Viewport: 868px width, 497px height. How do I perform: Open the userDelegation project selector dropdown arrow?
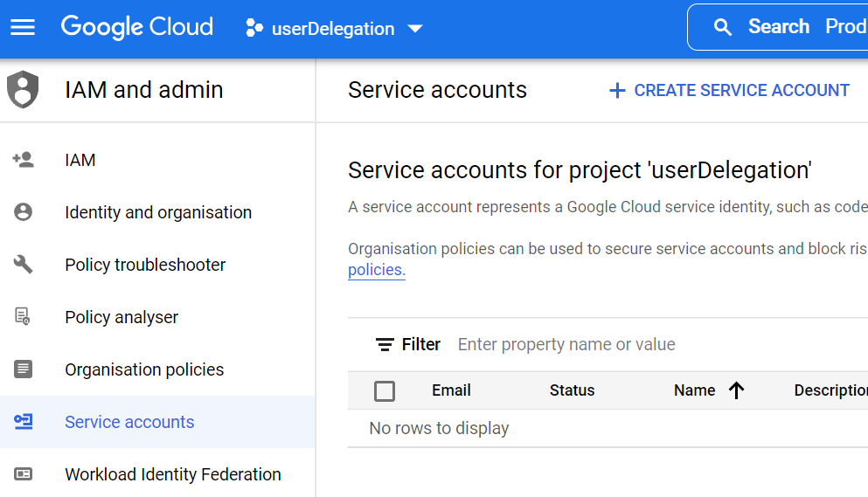click(x=415, y=28)
